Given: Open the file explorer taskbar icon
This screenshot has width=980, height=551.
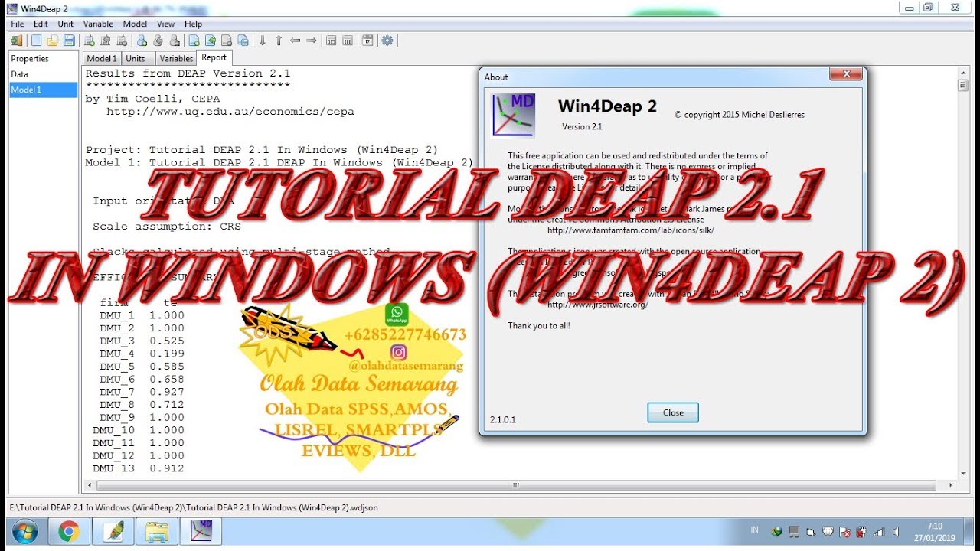Looking at the screenshot, I should (157, 531).
